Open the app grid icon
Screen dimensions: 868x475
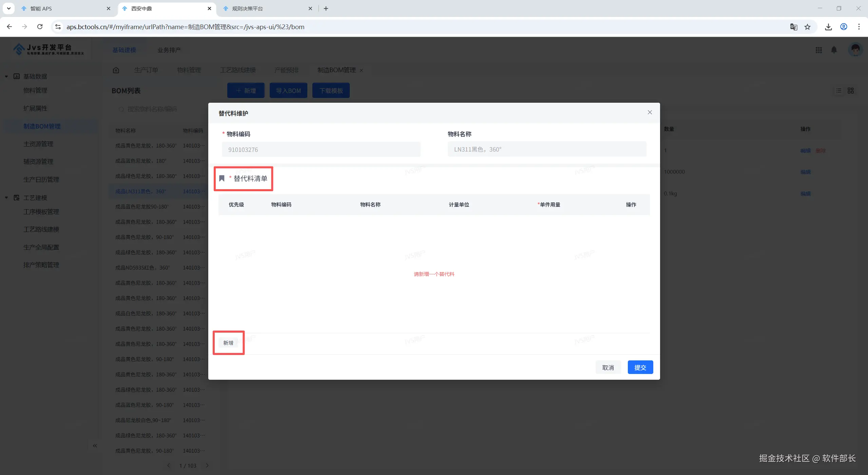[818, 50]
